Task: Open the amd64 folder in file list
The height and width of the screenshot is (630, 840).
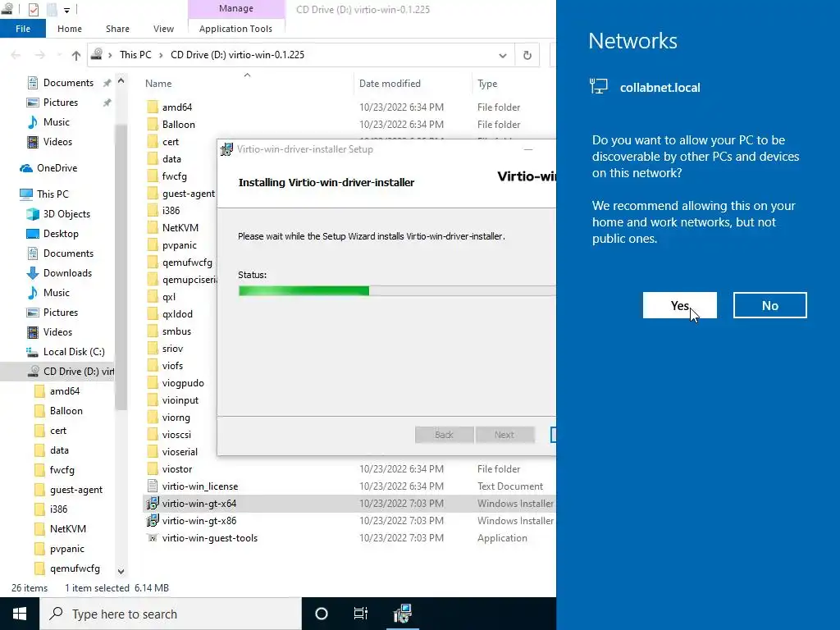Action: [x=177, y=107]
